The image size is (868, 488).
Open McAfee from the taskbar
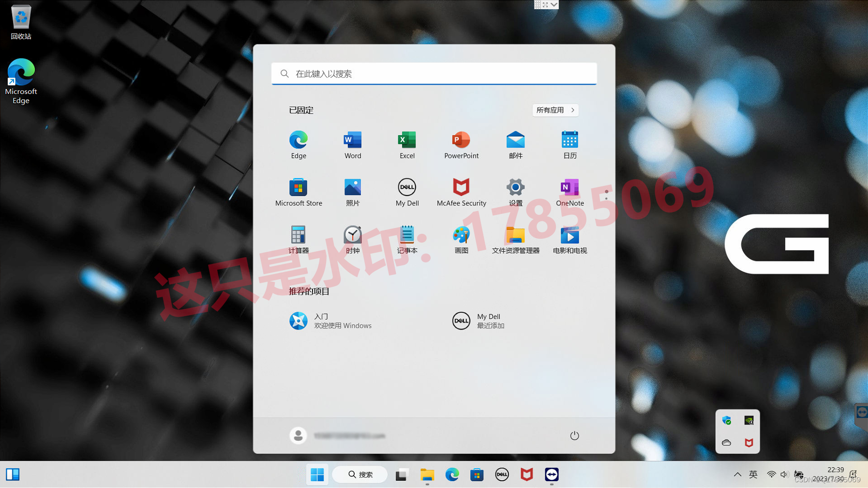pyautogui.click(x=526, y=474)
